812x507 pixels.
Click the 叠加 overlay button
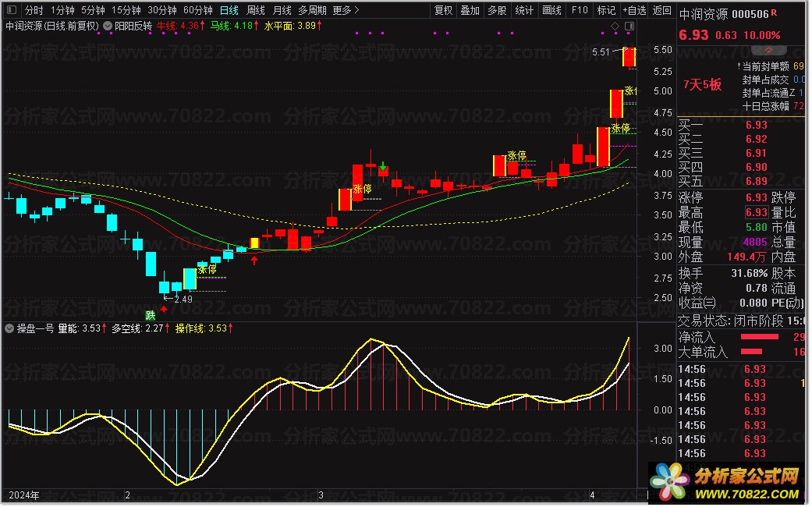pyautogui.click(x=470, y=10)
